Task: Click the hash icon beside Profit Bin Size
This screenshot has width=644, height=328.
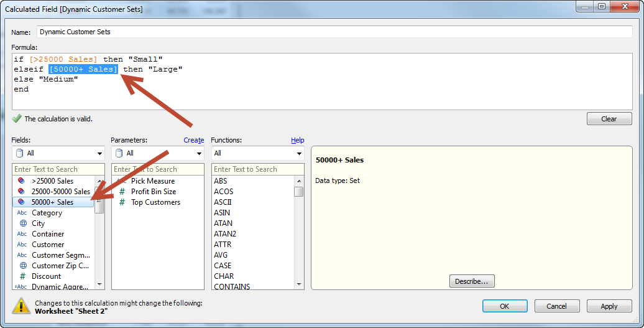Action: pos(122,192)
